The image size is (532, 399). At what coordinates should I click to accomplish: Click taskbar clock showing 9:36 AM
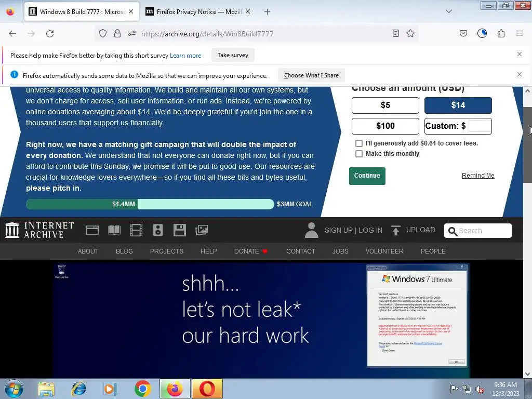506,389
